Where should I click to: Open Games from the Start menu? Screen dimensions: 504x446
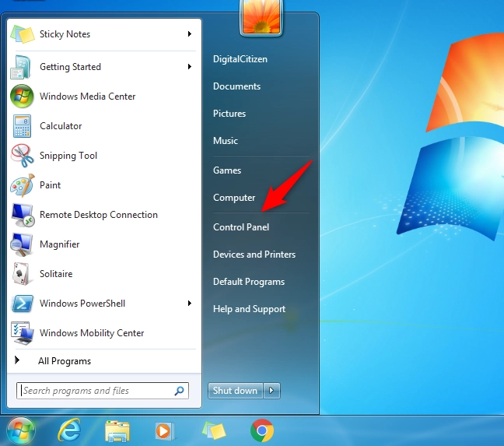[227, 170]
